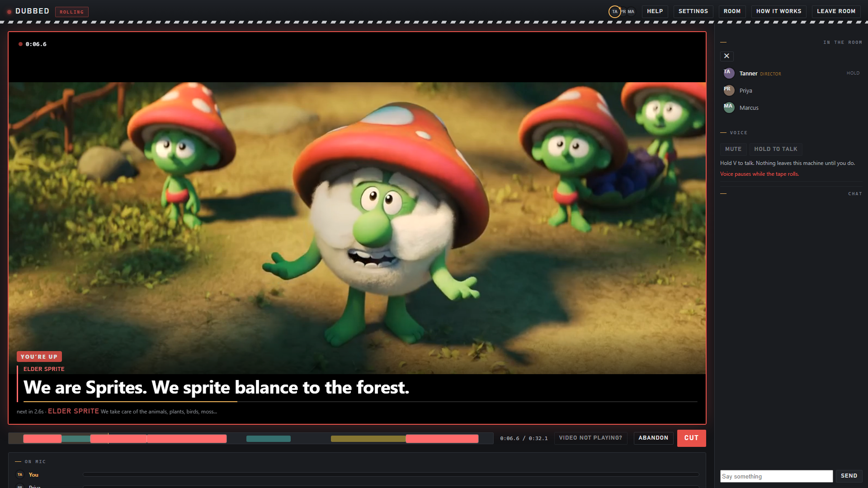868x488 pixels.
Task: Click the video frame of the elder sprite
Action: click(357, 228)
